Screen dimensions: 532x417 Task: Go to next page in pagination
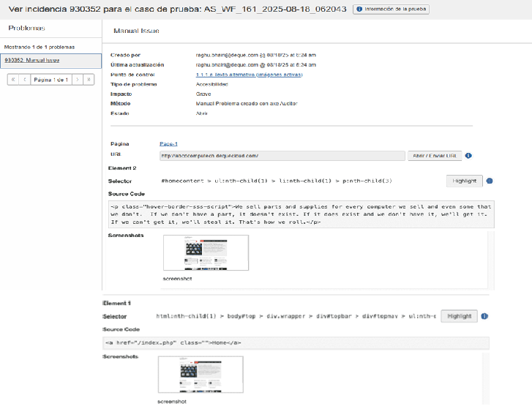[78, 79]
